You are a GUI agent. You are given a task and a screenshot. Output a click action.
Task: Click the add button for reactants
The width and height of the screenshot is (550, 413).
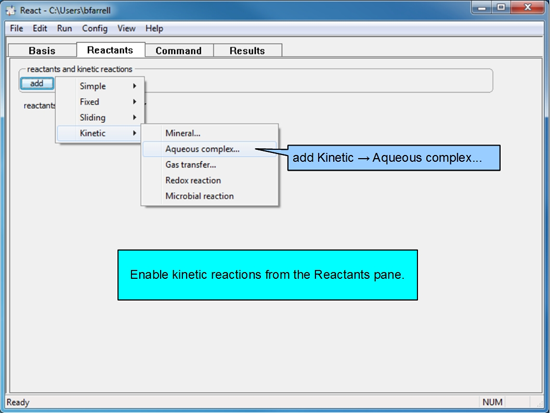37,84
